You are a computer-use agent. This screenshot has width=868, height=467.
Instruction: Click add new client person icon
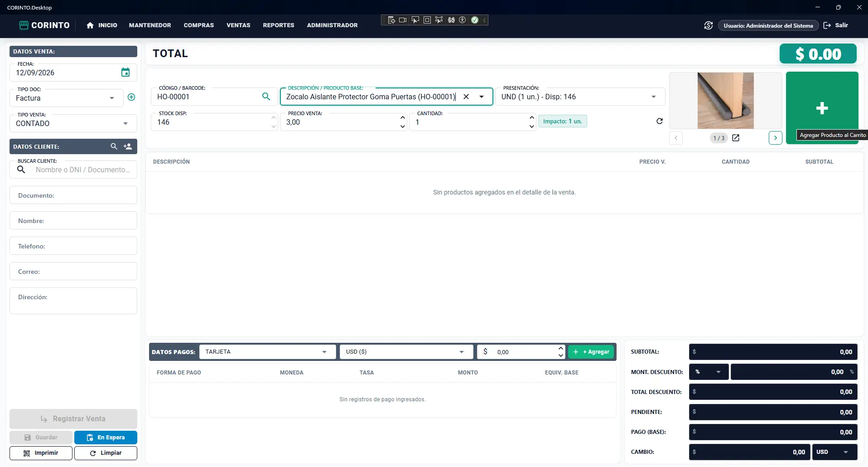coord(128,146)
